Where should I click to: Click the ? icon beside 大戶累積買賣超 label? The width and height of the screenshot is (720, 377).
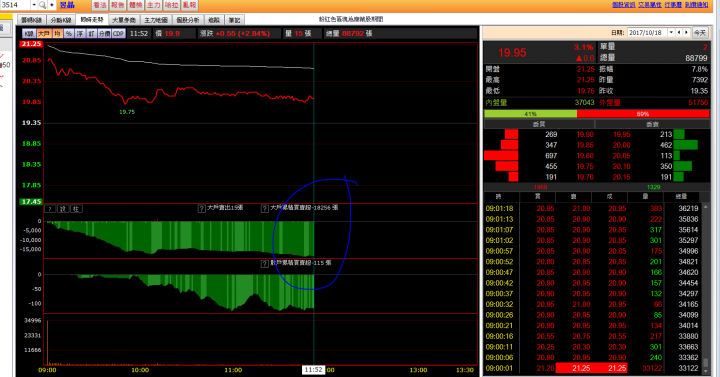click(264, 208)
